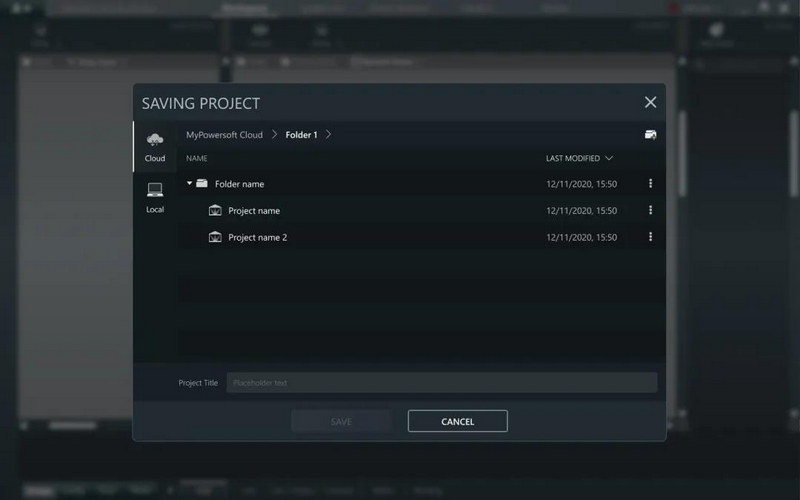The height and width of the screenshot is (500, 800).
Task: Switch to Cloud storage tab
Action: click(x=155, y=147)
